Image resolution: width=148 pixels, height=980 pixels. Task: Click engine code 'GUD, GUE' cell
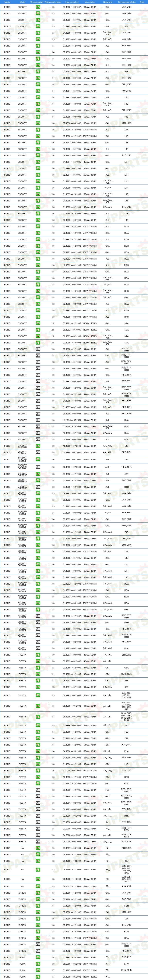pos(126,674)
